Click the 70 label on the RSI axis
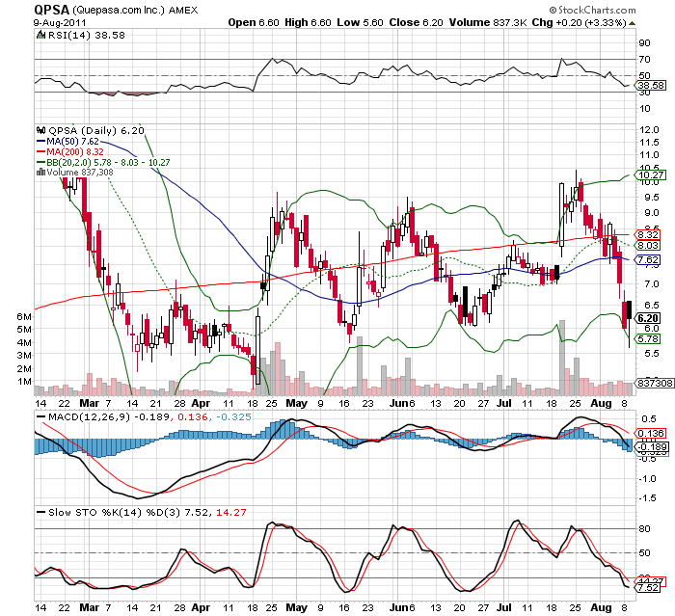This screenshot has height=616, width=675. 644,60
